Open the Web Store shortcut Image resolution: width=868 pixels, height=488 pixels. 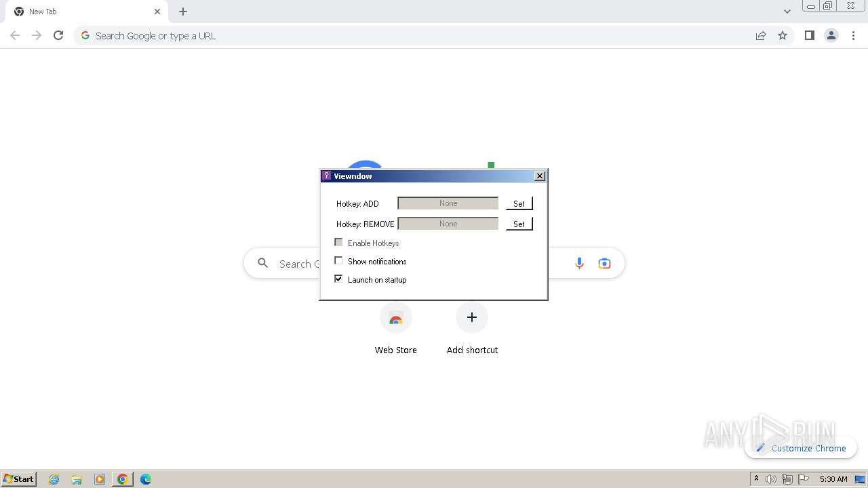coord(396,329)
